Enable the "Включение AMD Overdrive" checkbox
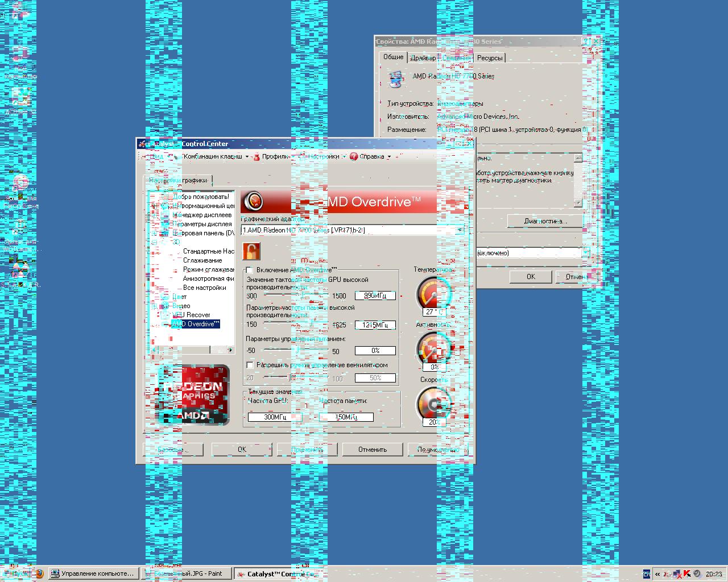728x582 pixels. 250,270
